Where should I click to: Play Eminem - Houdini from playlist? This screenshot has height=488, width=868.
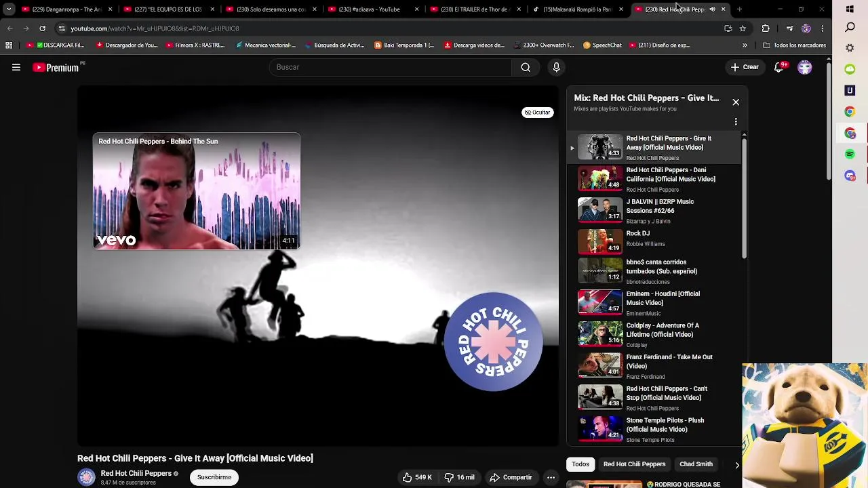pos(654,303)
